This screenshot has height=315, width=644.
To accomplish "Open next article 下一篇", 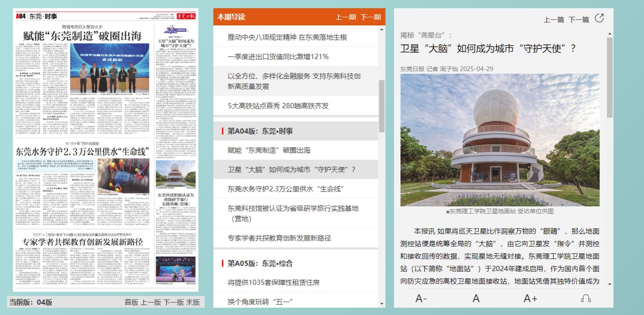I will [x=579, y=19].
